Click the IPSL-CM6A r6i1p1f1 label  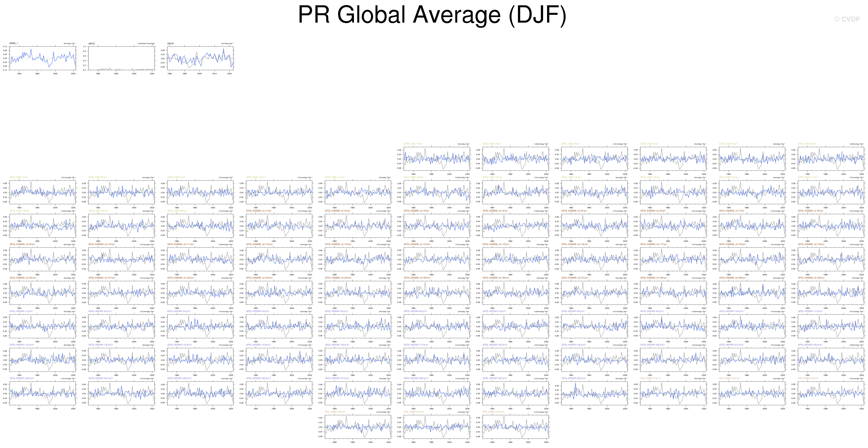[414, 412]
